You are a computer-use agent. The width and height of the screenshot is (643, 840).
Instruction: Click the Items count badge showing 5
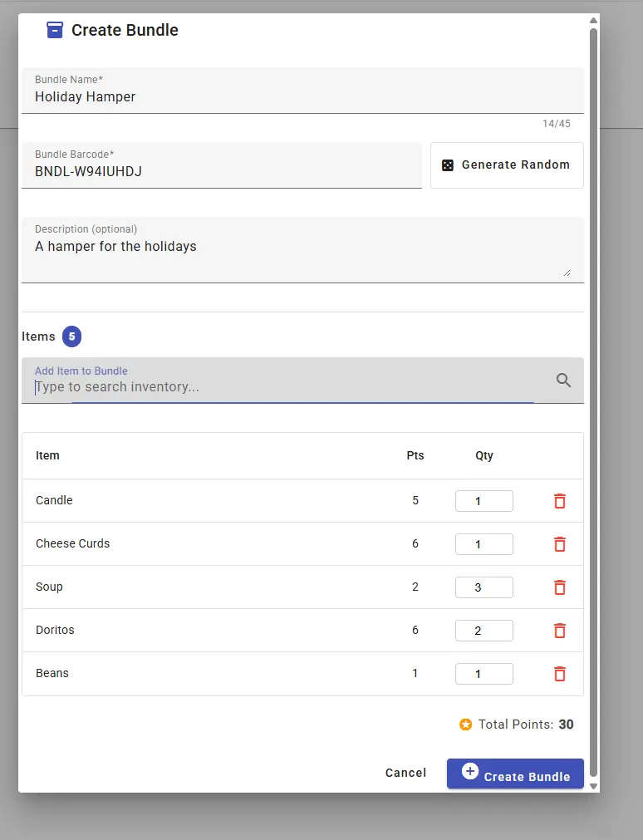[x=71, y=336]
